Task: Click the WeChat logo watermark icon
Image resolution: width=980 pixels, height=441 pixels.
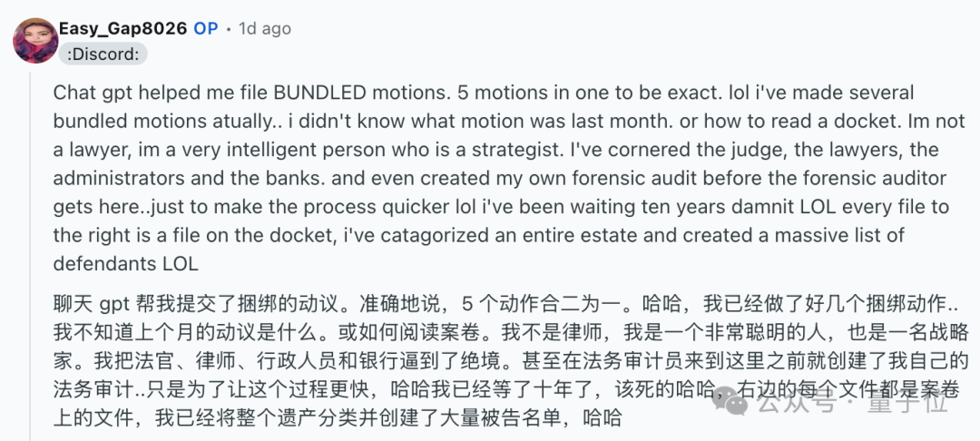Action: (730, 400)
